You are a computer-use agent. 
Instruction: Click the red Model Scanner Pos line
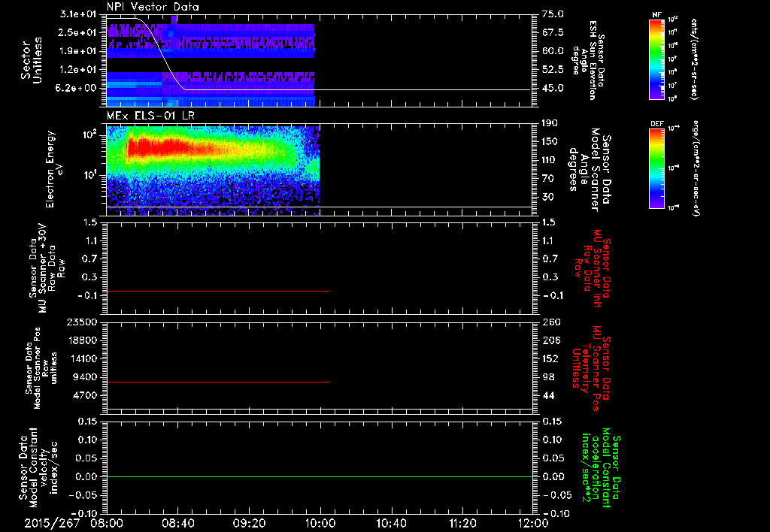click(218, 382)
